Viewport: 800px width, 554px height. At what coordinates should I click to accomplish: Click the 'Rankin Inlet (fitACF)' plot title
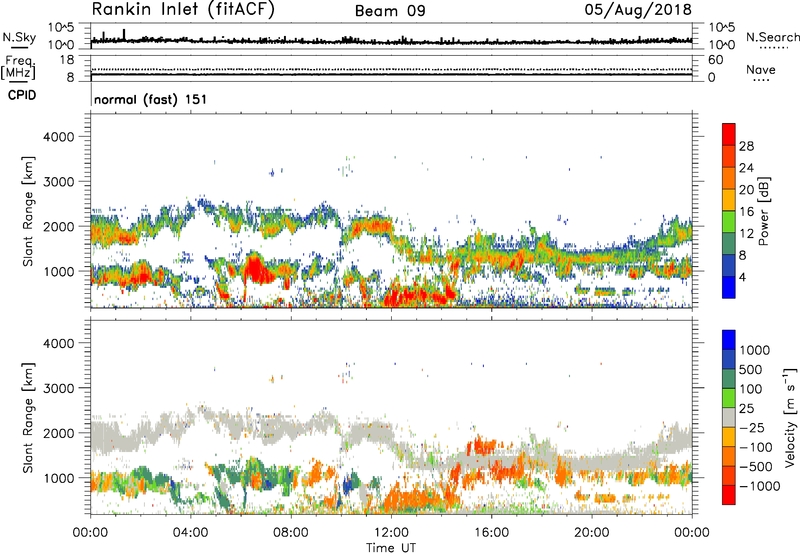tap(183, 10)
